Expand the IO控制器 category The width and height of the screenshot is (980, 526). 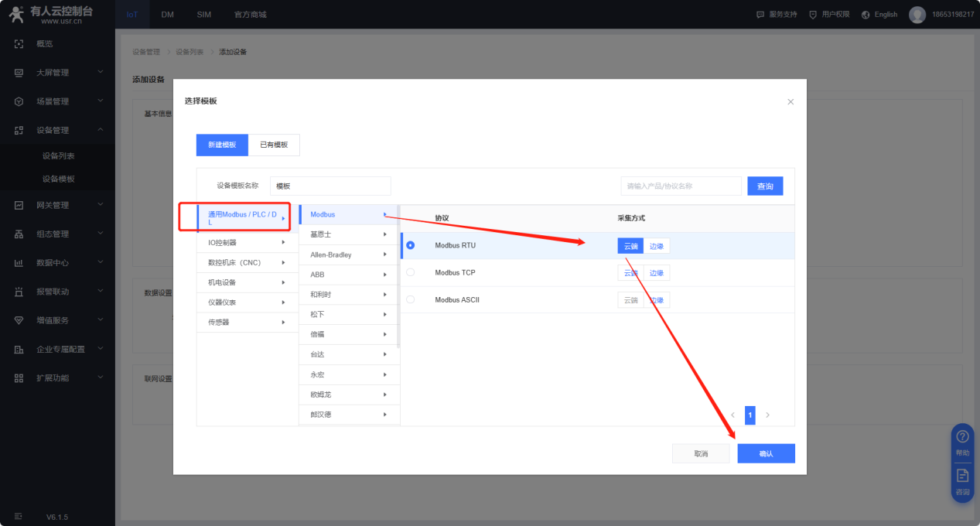(x=247, y=243)
